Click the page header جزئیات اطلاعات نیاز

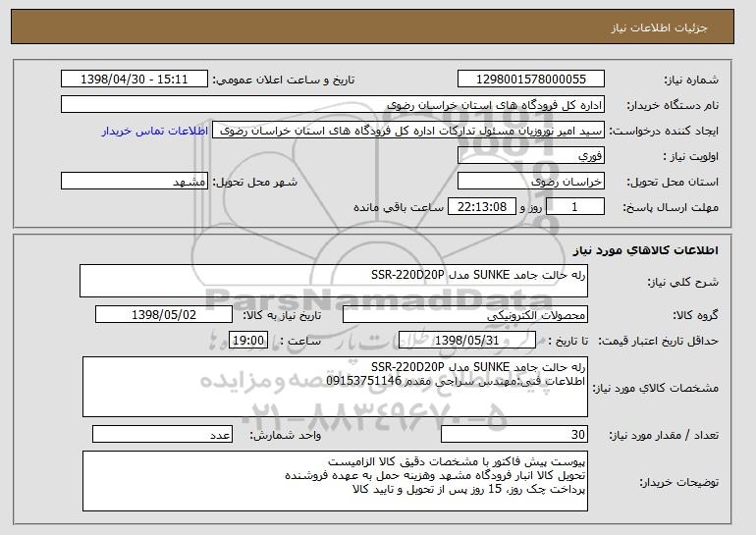[x=660, y=27]
